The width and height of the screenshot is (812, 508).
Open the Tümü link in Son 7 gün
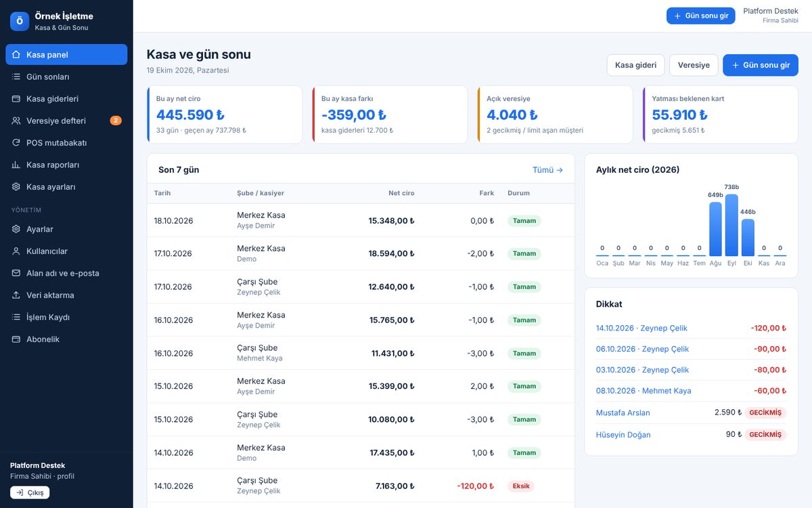tap(548, 170)
